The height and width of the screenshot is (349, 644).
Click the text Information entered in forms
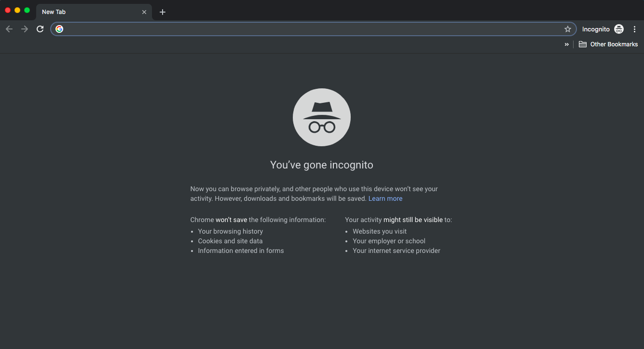point(241,251)
